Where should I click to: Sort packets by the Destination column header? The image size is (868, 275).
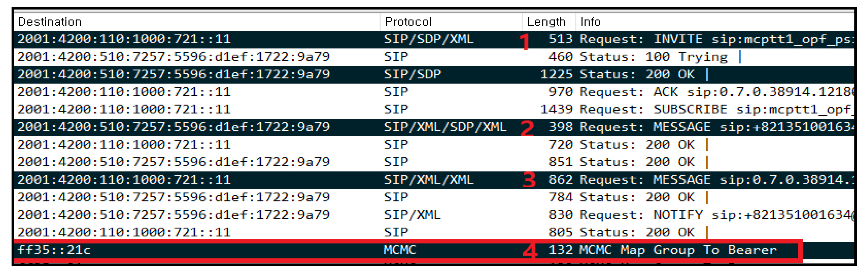point(50,22)
